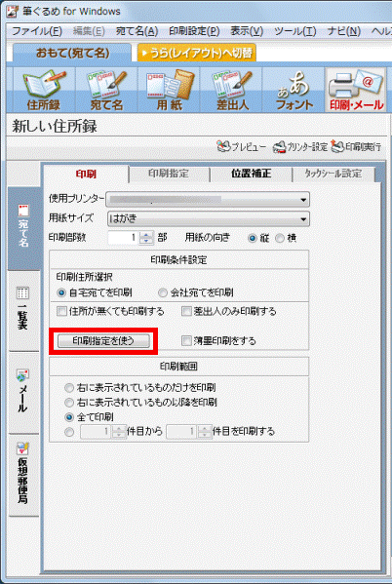Open the 用紙サイズ dropdown

tap(209, 218)
